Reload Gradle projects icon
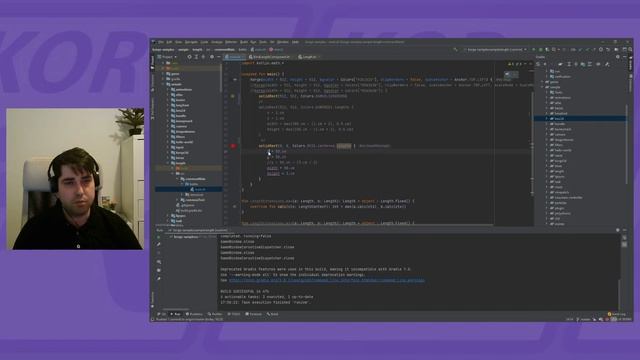Viewport: 640px width, 360px height. coord(538,64)
